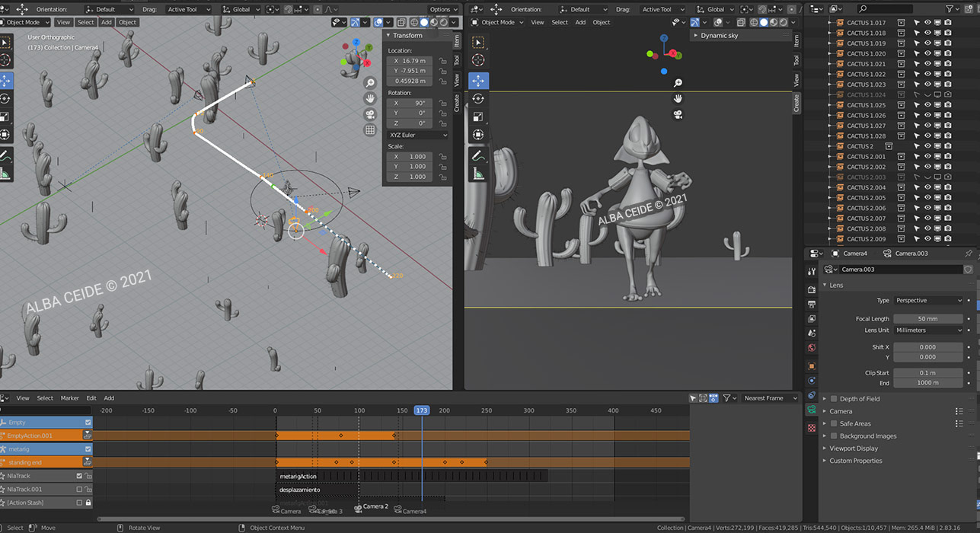Click the Focal Length 50 mm field
The width and height of the screenshot is (980, 533).
(x=928, y=319)
